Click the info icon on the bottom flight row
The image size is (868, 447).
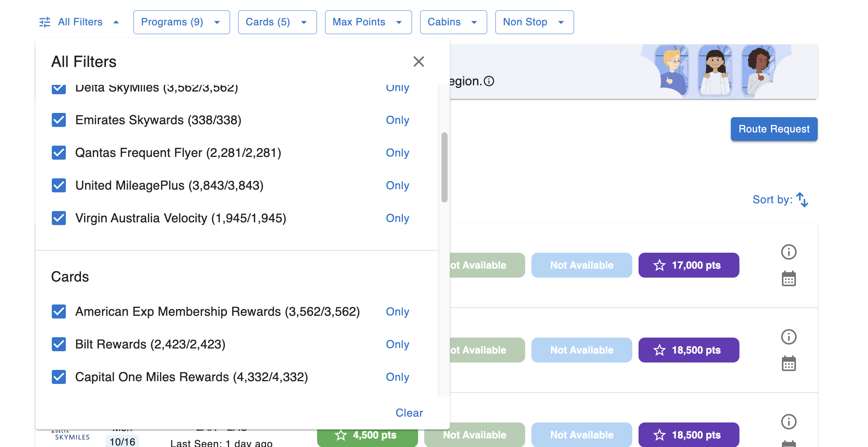point(789,421)
